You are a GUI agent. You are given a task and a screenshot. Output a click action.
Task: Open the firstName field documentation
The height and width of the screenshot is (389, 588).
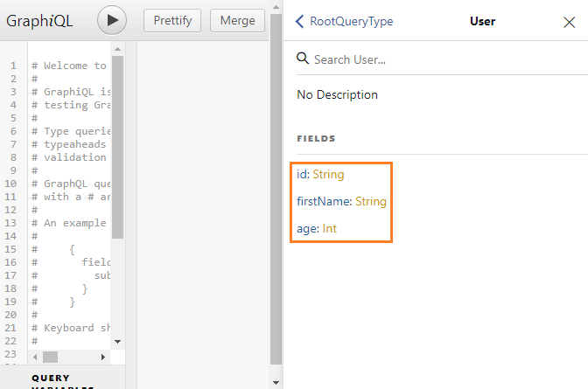click(x=324, y=202)
